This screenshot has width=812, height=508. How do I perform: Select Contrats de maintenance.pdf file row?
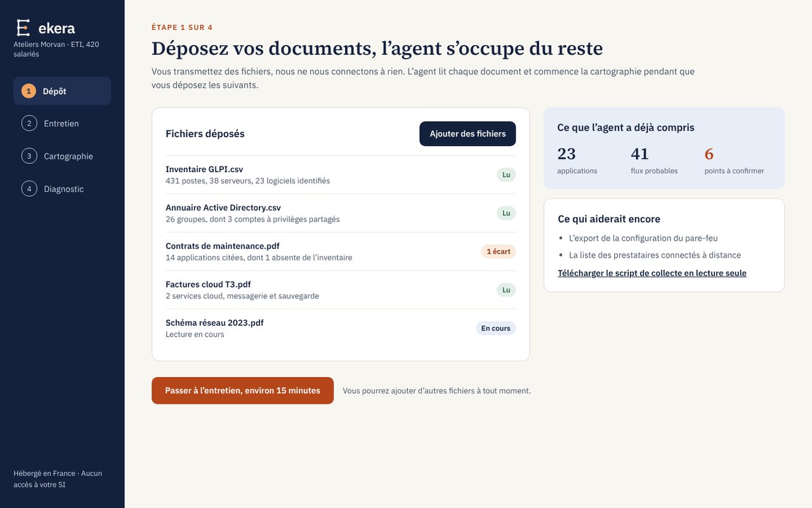341,251
